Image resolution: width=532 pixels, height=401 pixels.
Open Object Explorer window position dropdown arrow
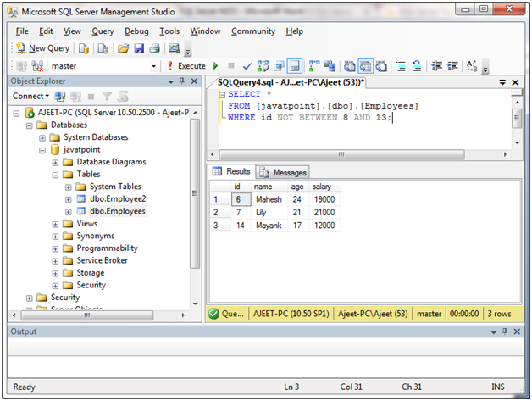point(171,81)
